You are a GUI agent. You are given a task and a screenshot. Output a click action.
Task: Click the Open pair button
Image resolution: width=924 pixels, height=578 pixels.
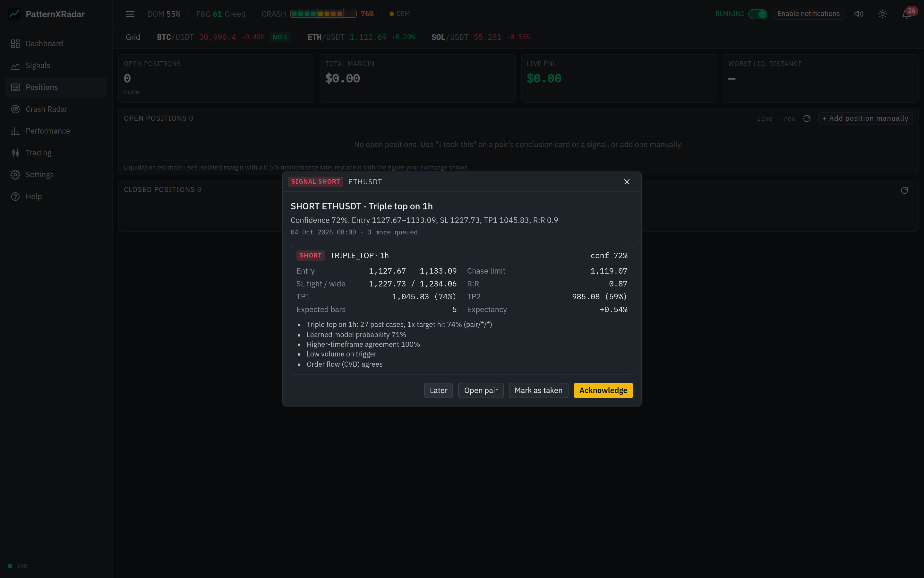tap(481, 390)
